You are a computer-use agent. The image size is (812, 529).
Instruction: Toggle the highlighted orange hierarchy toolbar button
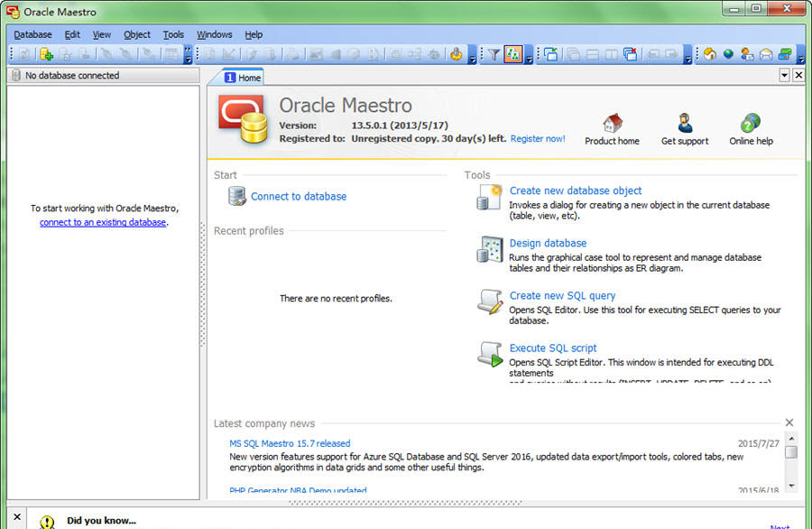(x=512, y=54)
